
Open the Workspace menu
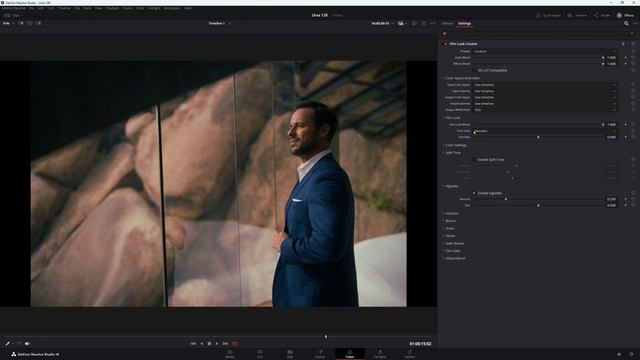(x=172, y=8)
